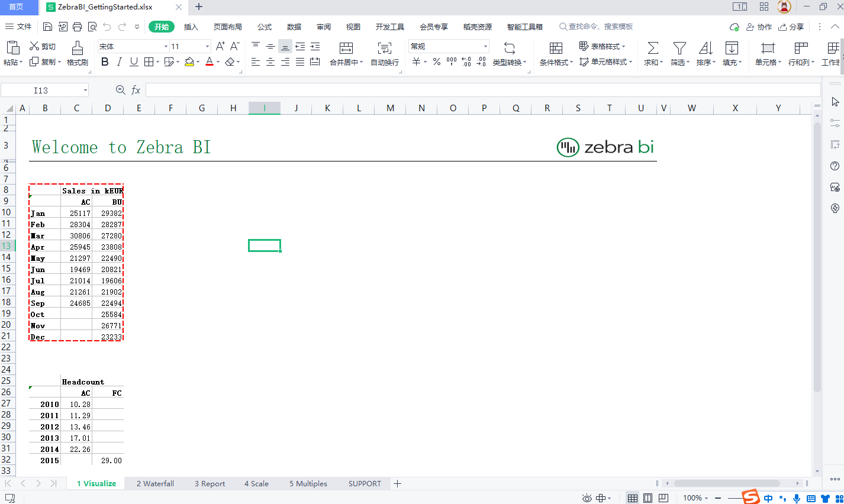Open the font name dropdown (宋体)
The width and height of the screenshot is (844, 504).
(x=166, y=46)
